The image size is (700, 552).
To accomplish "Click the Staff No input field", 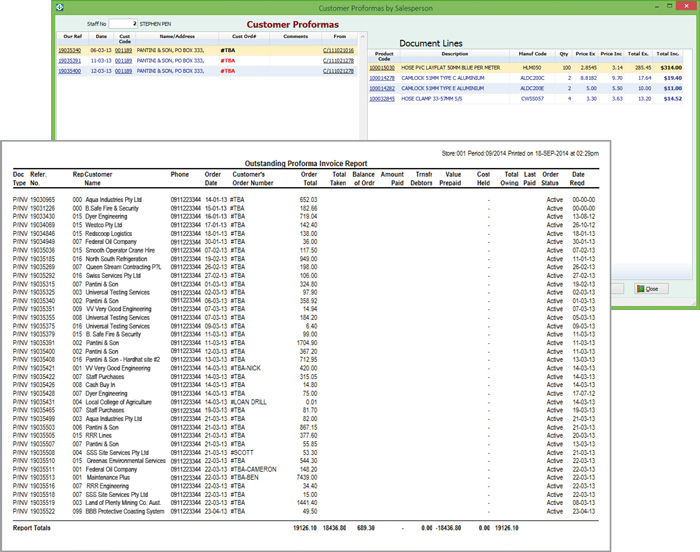I will [x=123, y=24].
